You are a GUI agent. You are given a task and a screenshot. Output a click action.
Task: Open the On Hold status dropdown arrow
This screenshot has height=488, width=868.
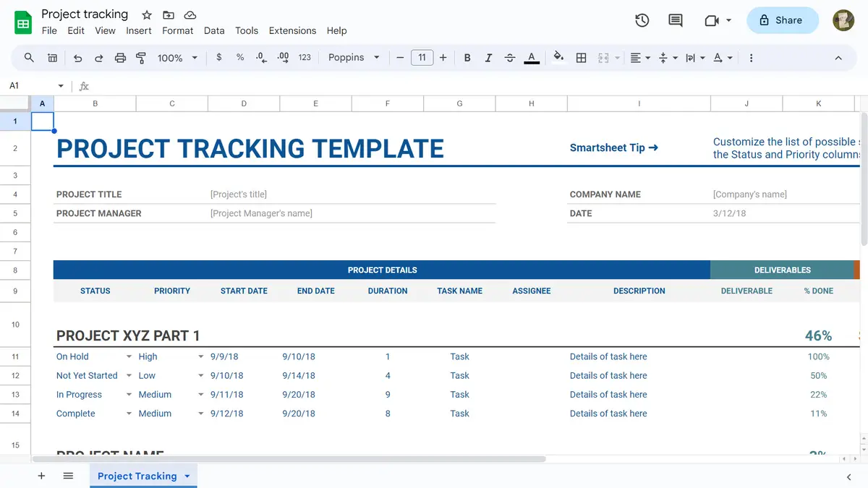click(129, 356)
